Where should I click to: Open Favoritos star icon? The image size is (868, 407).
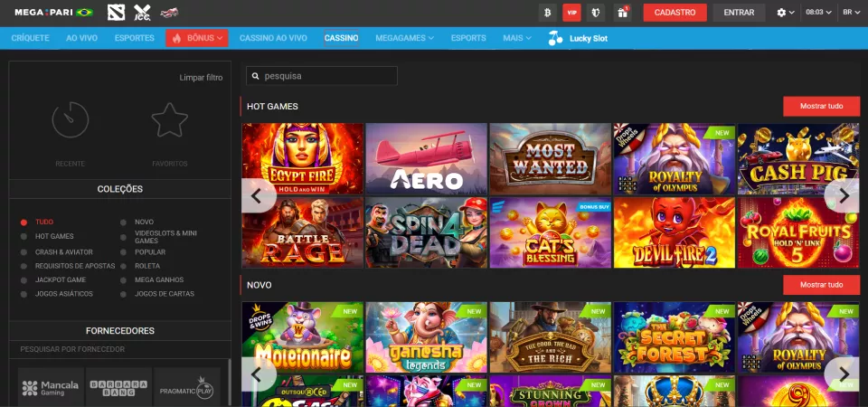169,119
